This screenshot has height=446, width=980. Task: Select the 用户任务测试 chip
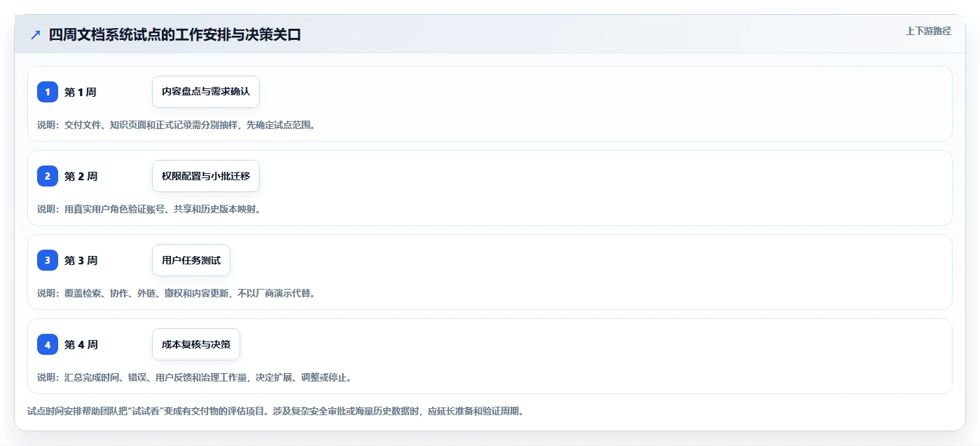[191, 260]
